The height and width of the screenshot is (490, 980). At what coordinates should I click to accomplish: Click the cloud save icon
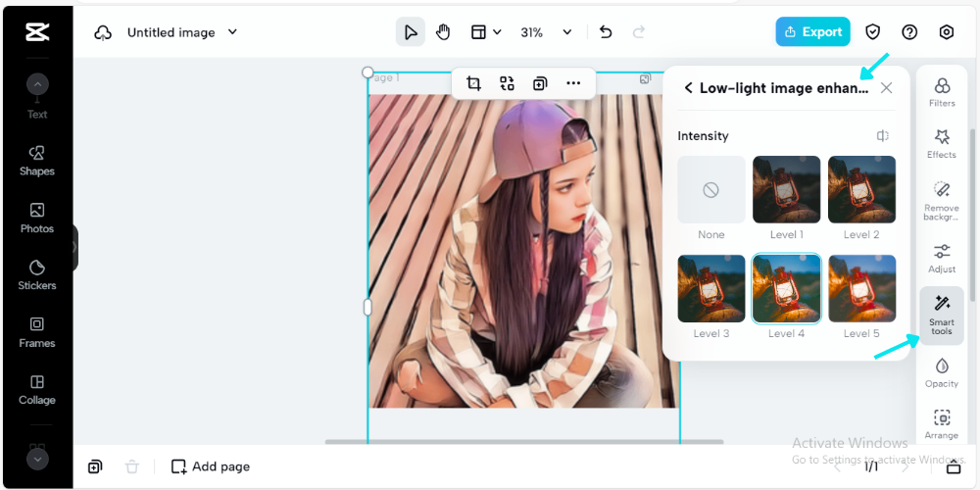103,32
